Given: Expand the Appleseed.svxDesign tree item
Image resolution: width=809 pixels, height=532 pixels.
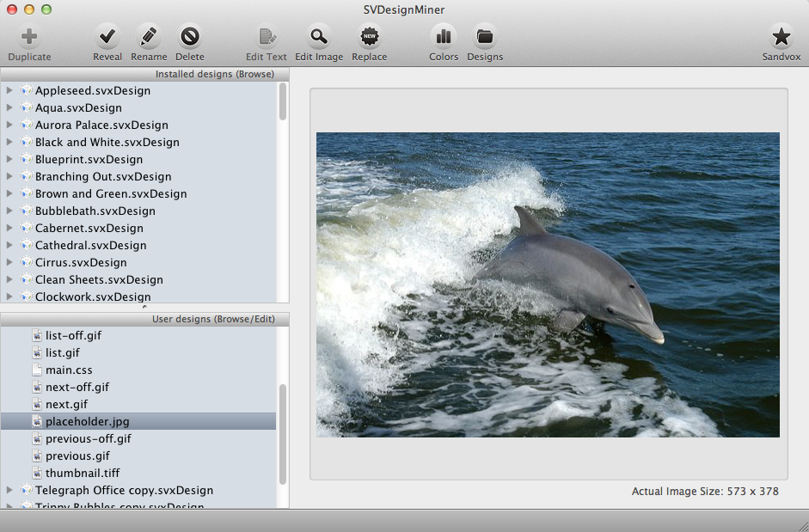Looking at the screenshot, I should 9,90.
